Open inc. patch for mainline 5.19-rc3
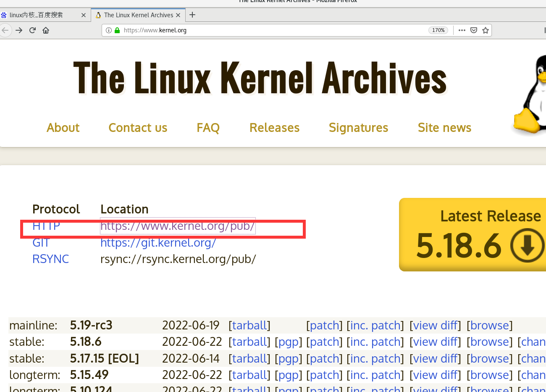This screenshot has width=546, height=392. click(x=375, y=326)
